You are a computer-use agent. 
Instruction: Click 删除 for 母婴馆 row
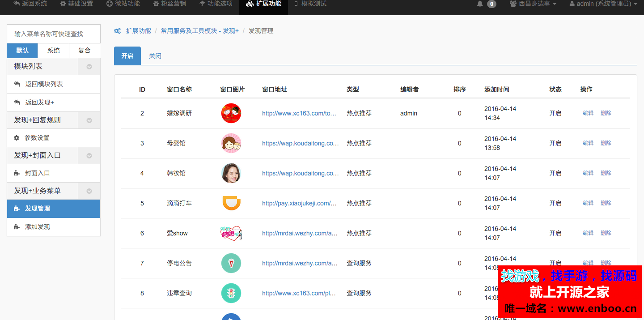(606, 143)
